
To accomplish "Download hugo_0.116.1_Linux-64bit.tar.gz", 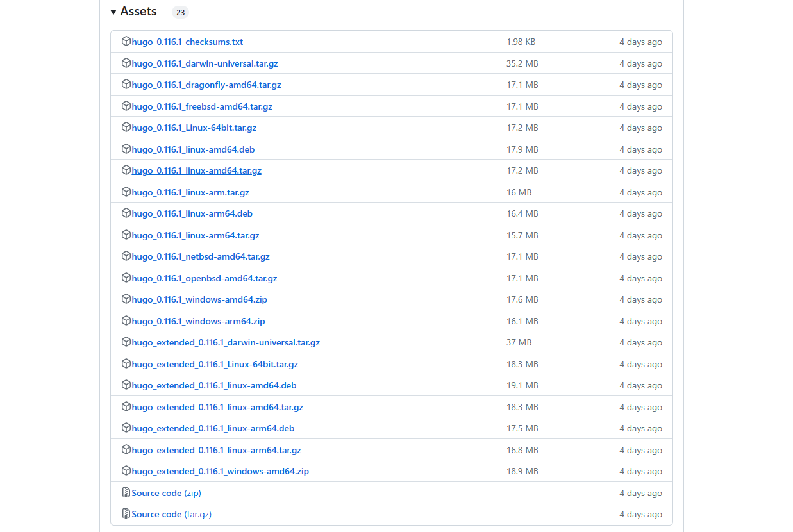I will coord(194,128).
